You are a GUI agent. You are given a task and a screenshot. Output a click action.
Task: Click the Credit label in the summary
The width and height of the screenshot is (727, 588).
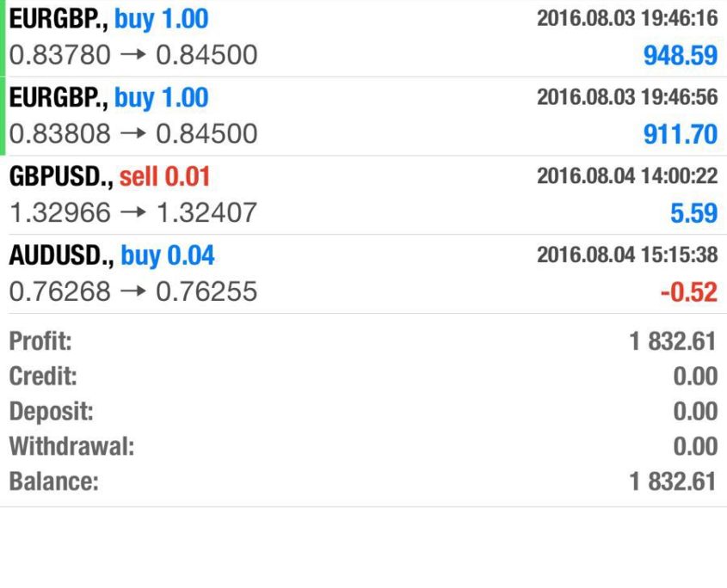click(x=43, y=377)
